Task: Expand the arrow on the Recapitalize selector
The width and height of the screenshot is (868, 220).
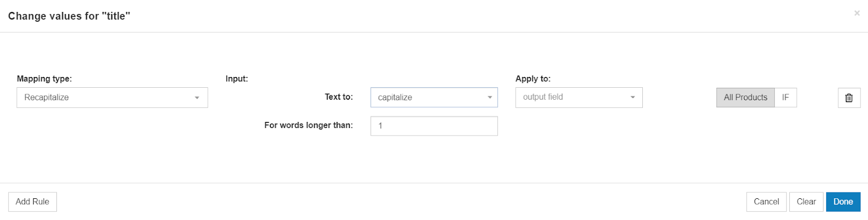Action: click(x=197, y=98)
